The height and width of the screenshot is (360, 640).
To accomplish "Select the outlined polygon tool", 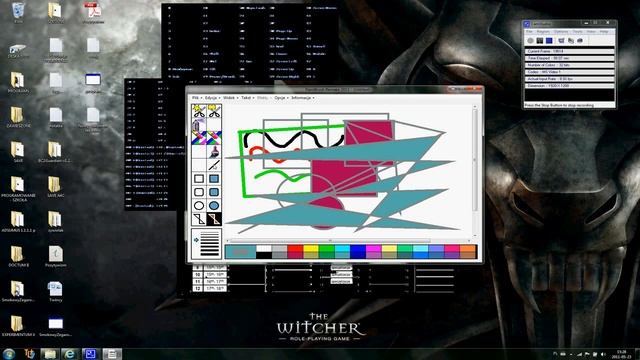I will click(x=199, y=219).
